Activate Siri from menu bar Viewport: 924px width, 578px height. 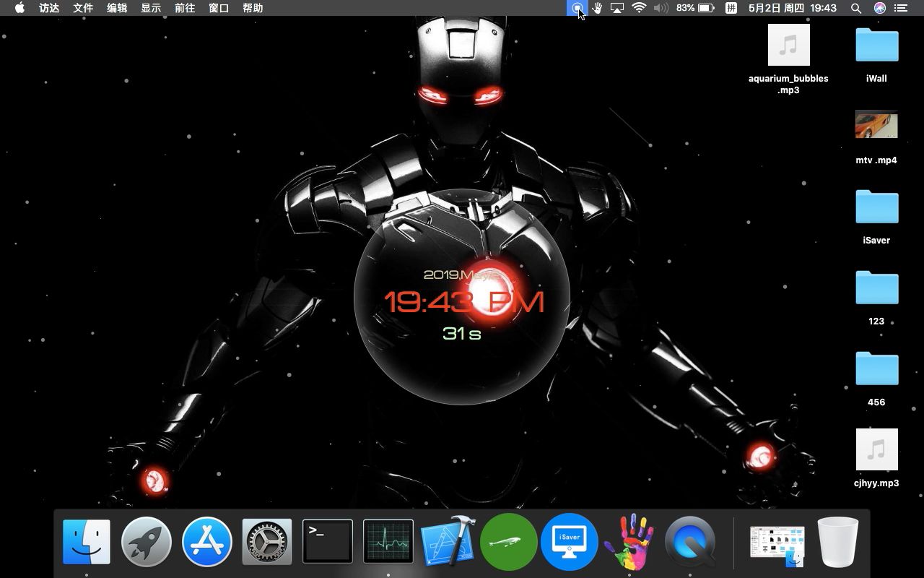(879, 8)
